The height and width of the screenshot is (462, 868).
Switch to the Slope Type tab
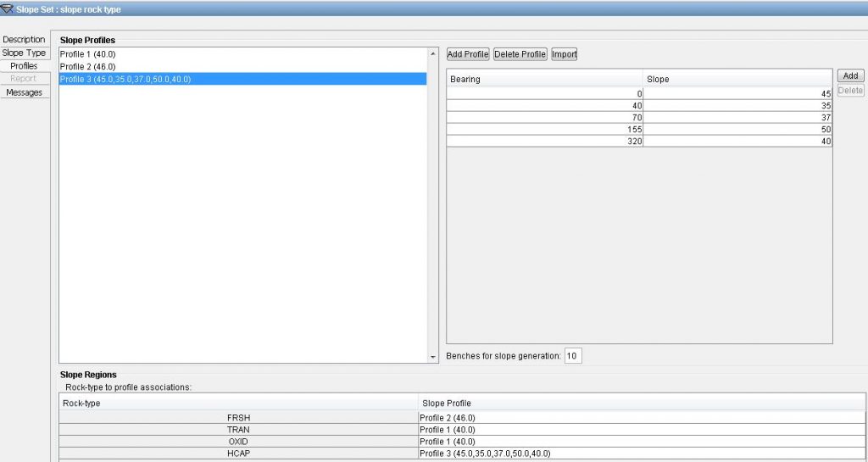[24, 53]
